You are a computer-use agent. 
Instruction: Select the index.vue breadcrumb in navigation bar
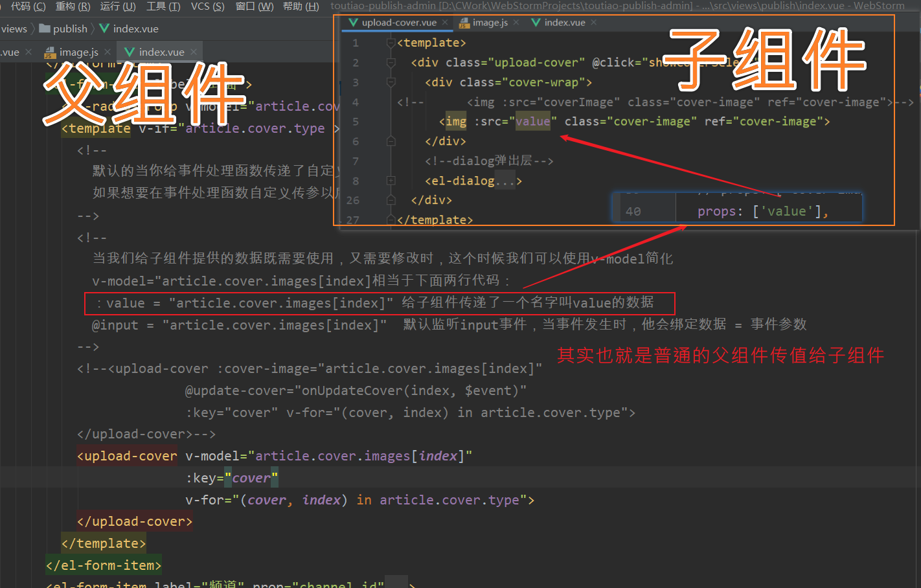click(129, 28)
